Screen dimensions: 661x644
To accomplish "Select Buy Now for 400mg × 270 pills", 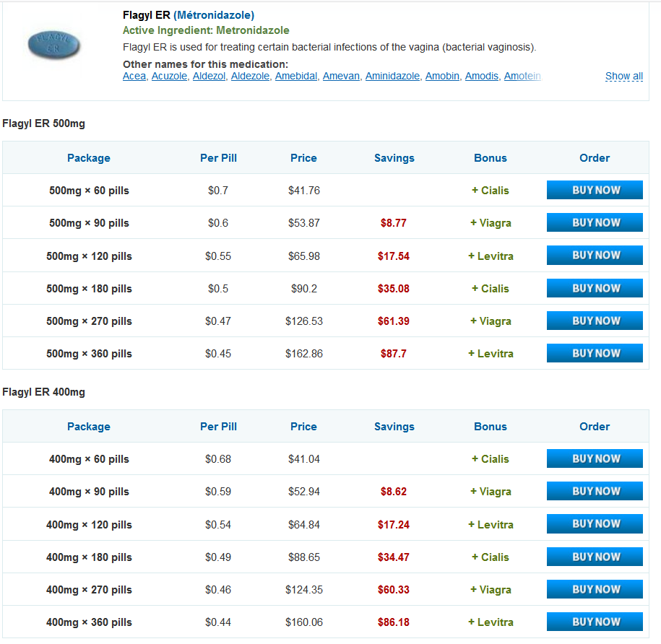I will [595, 590].
